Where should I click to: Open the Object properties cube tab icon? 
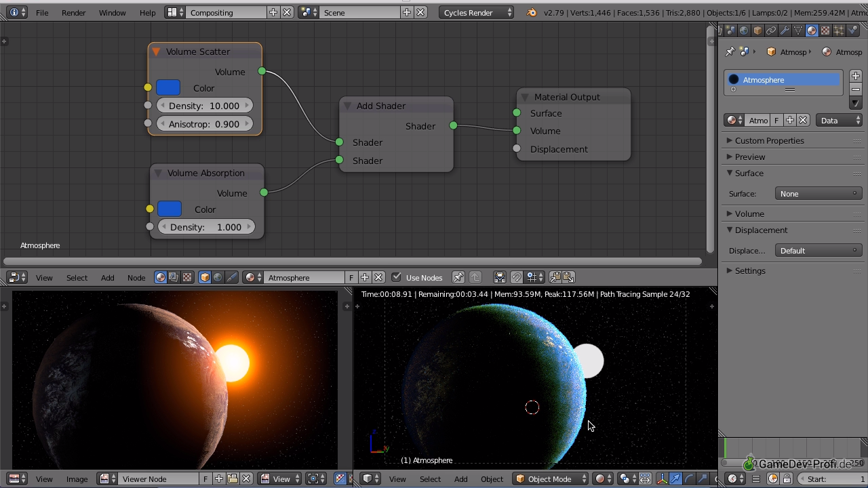[x=757, y=30]
